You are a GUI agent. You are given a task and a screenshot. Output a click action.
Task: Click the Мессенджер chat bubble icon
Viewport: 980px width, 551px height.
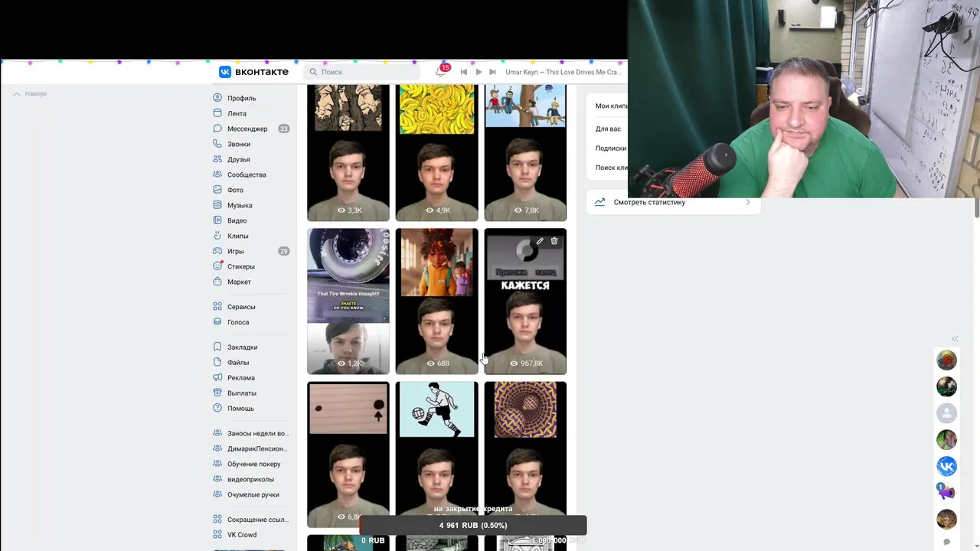click(x=217, y=129)
